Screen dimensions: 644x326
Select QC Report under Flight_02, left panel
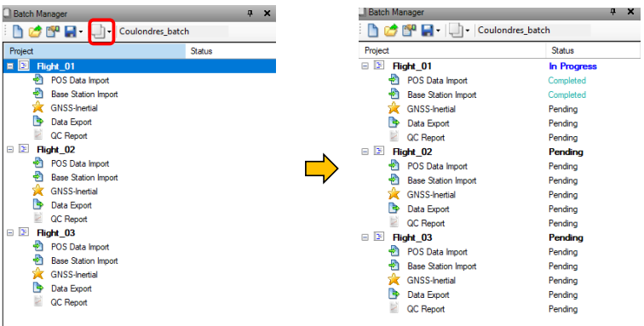(x=69, y=219)
